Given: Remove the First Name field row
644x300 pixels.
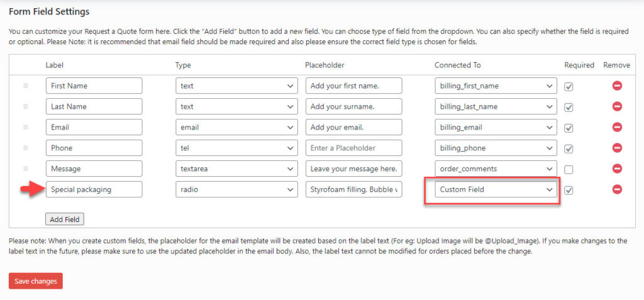Looking at the screenshot, I should (x=617, y=86).
